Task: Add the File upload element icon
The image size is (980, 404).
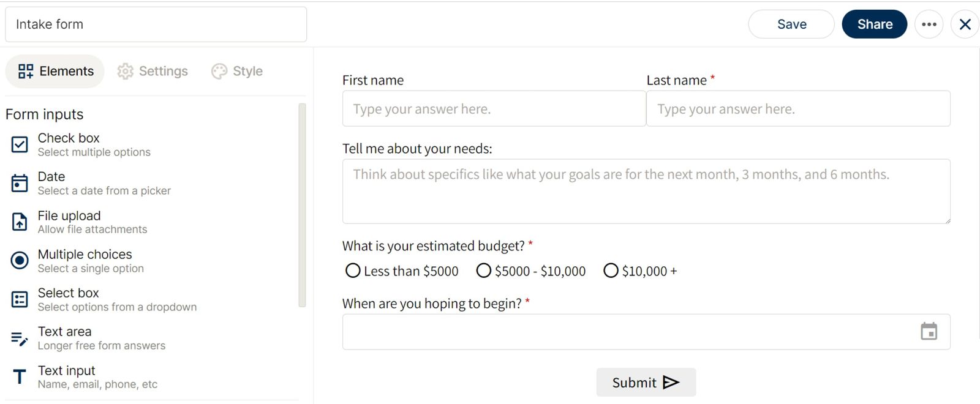Action: [x=20, y=222]
